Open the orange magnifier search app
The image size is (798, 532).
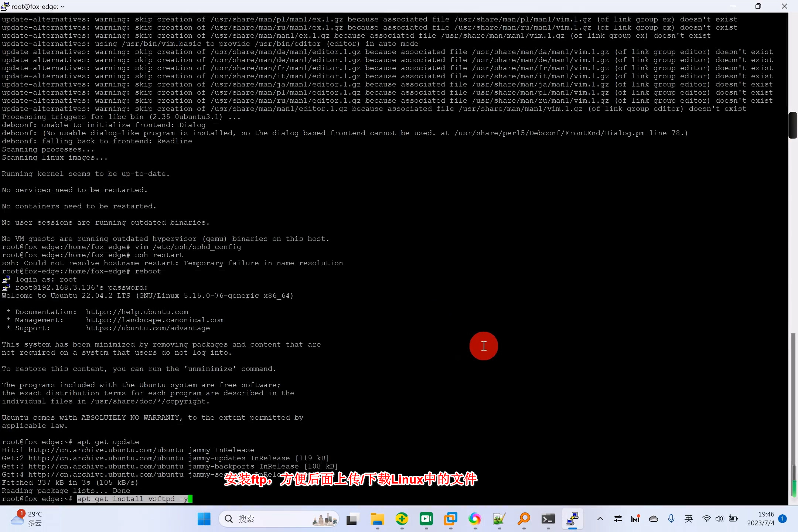click(x=524, y=519)
